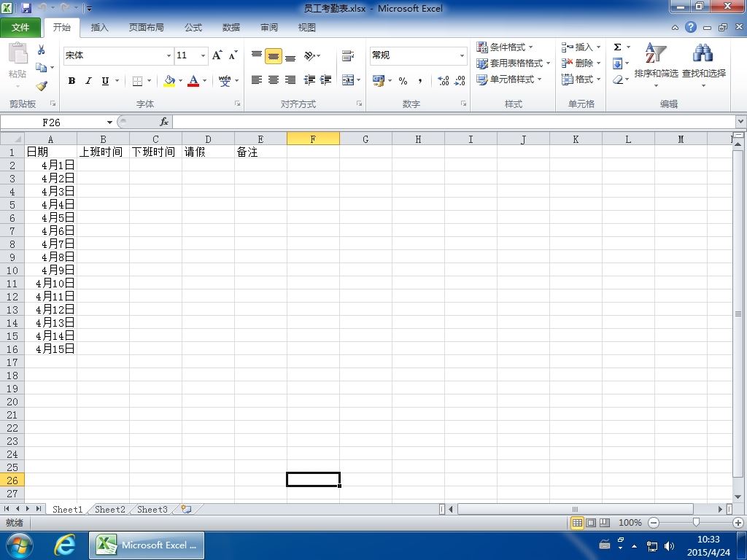
Task: Open the font name 宋体 dropdown
Action: point(169,55)
